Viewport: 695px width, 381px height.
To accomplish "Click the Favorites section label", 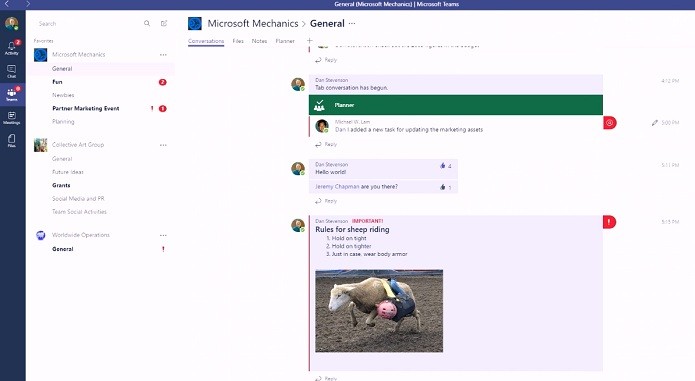I will [x=43, y=41].
